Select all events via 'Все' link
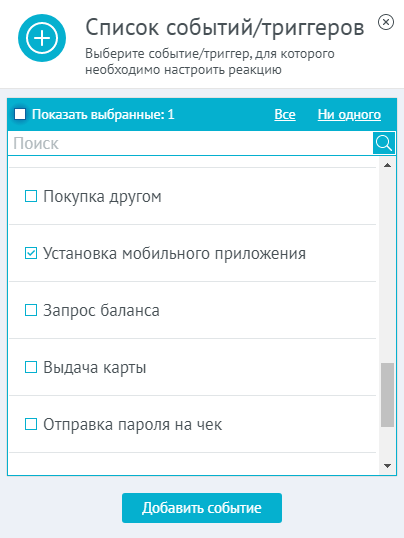The image size is (404, 538). [x=285, y=114]
